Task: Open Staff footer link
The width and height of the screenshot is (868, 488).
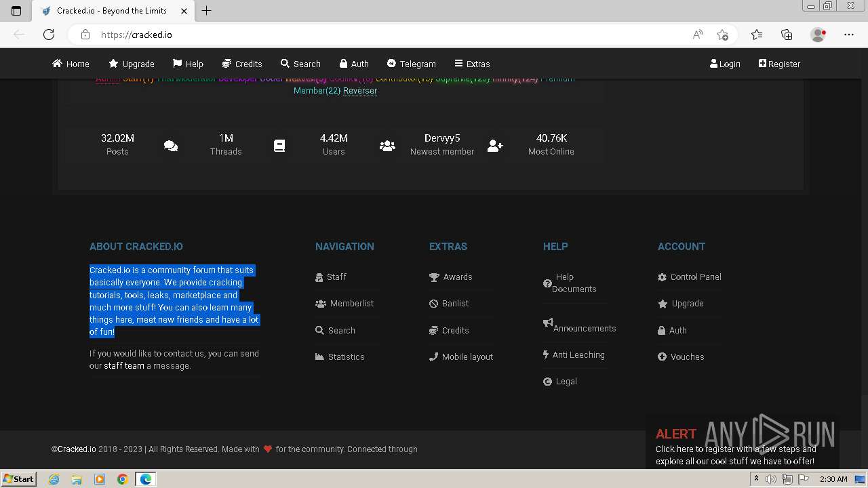Action: [330, 277]
